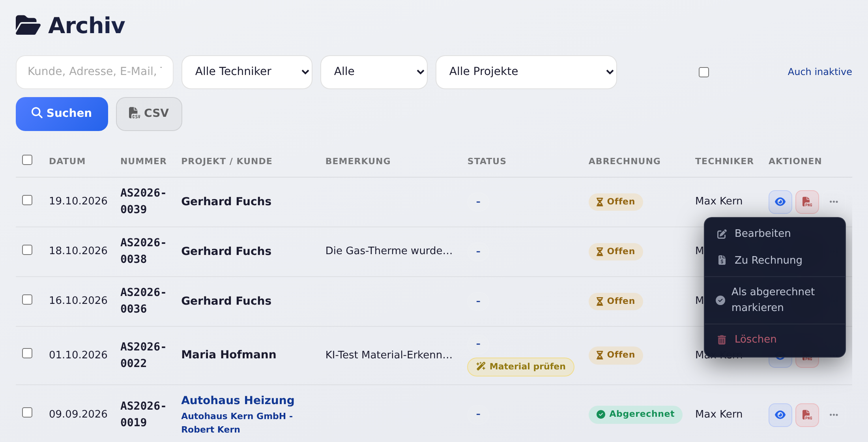Select the Bearbeiten menu entry
Screen dimensions: 868x442
click(x=774, y=233)
